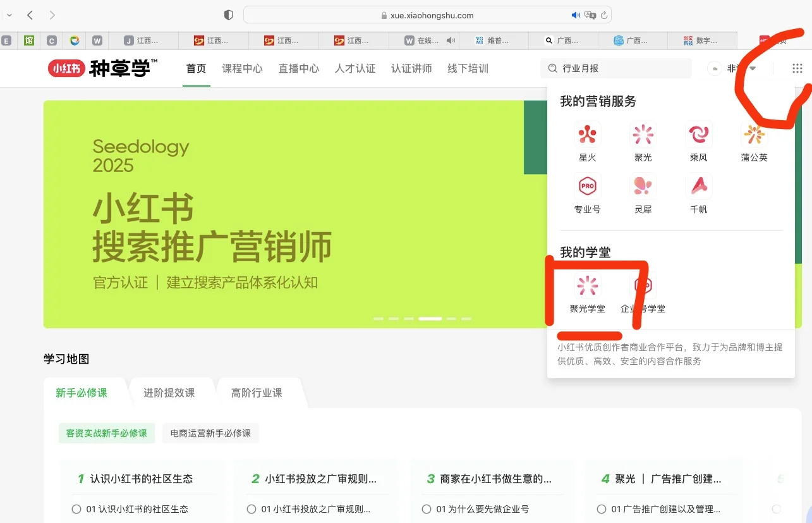Open the 聚光 marketing service icon

pos(643,135)
